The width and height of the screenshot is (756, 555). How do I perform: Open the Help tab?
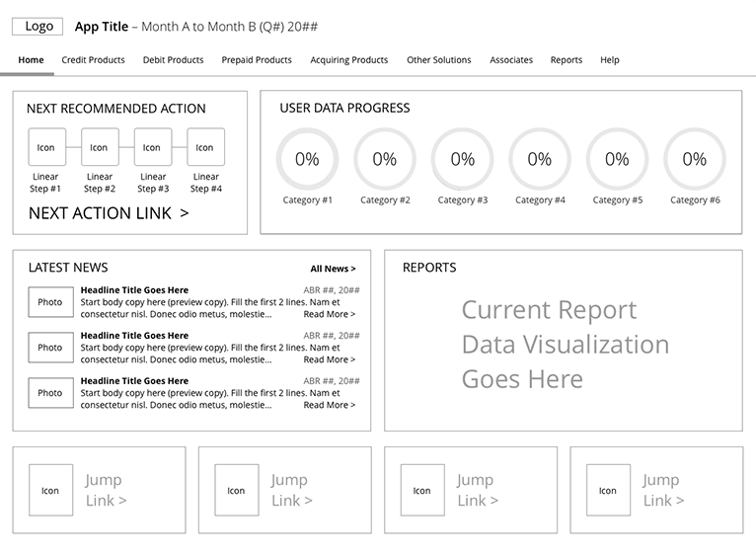point(610,60)
